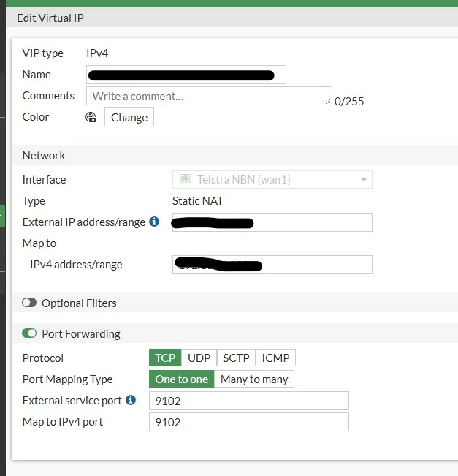Click the Comments resize handle corner
This screenshot has height=476, width=458.
coord(329,102)
